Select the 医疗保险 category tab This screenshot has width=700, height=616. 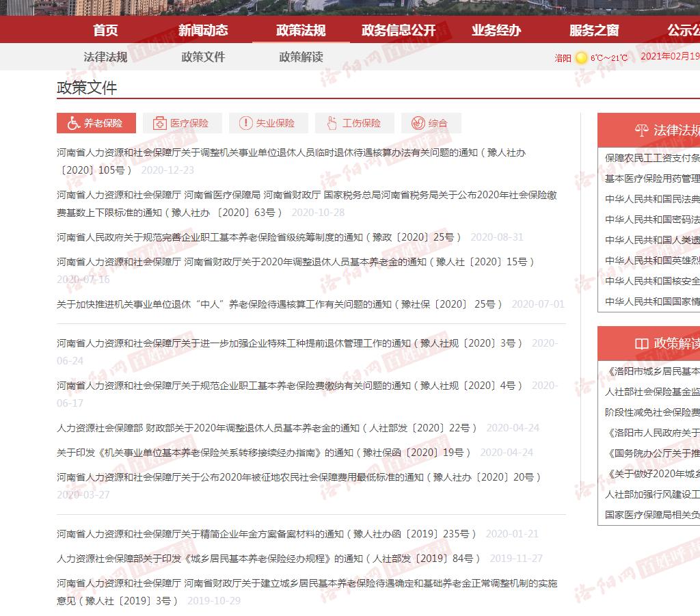[x=183, y=123]
